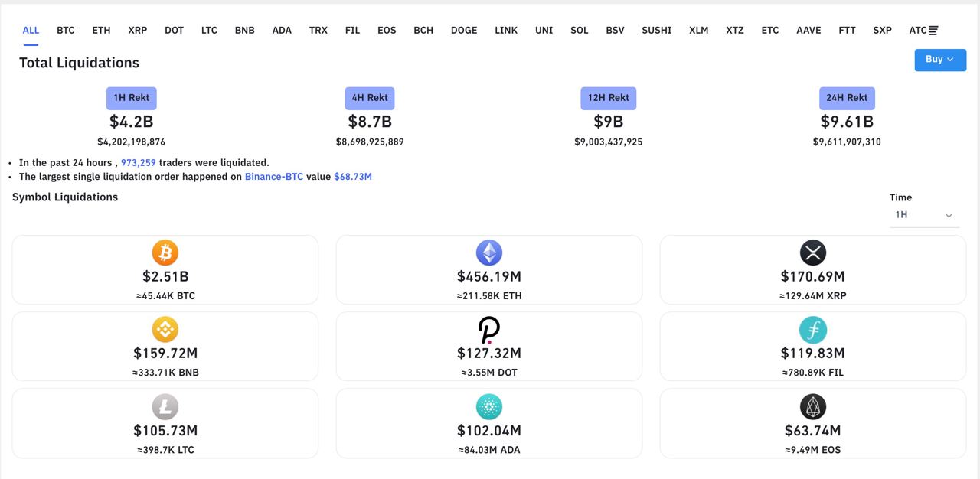Click the Cardano logo icon

[x=489, y=406]
